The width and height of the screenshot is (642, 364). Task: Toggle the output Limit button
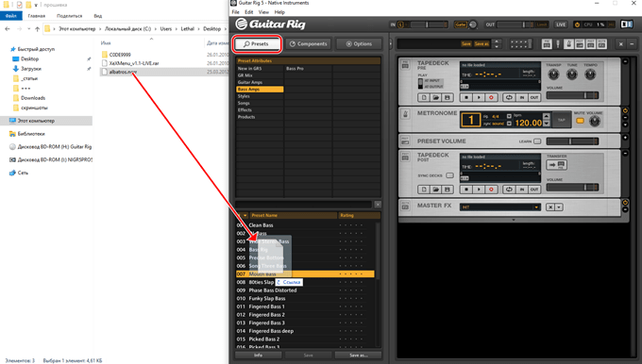click(x=542, y=25)
